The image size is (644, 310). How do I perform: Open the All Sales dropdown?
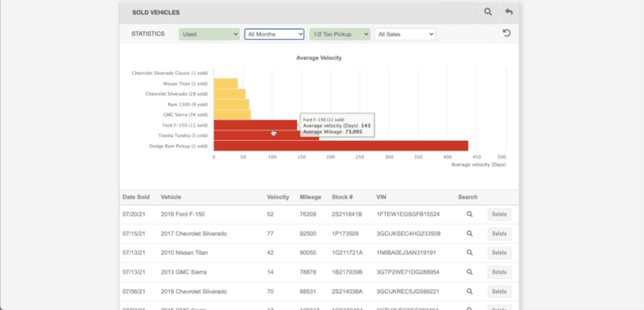tap(405, 35)
